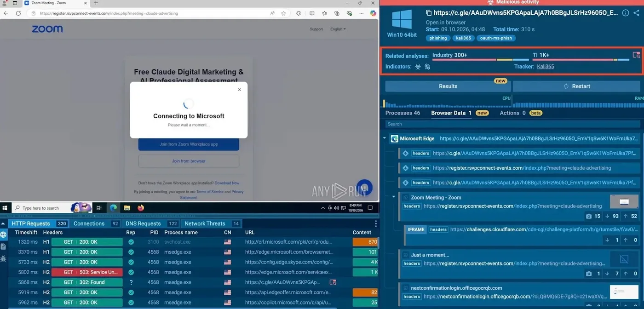This screenshot has width=644, height=309.
Task: Open the lookup icon in Related analyses
Action: (636, 55)
